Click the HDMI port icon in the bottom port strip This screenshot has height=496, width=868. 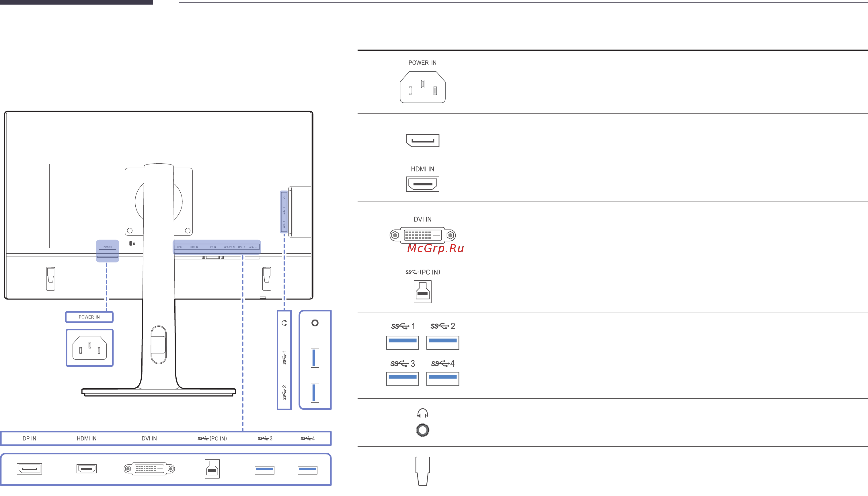click(87, 469)
